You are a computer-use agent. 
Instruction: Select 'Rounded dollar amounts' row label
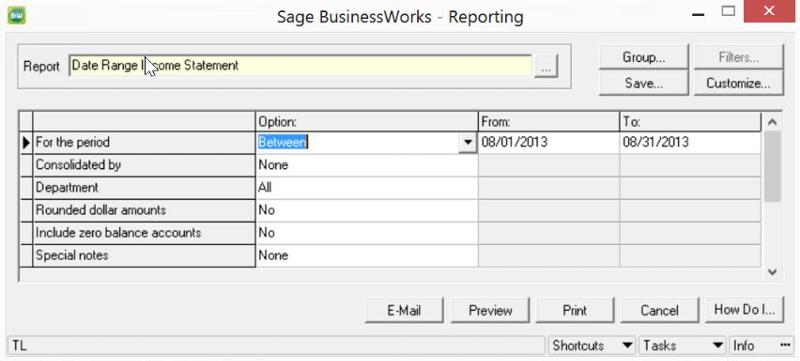[x=144, y=210]
